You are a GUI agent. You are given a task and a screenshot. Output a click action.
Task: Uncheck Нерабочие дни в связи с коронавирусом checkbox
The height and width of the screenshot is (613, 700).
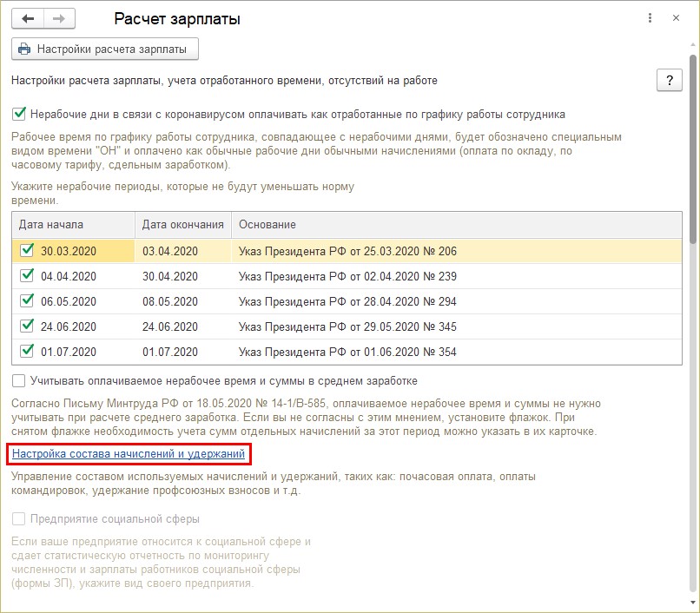[19, 114]
